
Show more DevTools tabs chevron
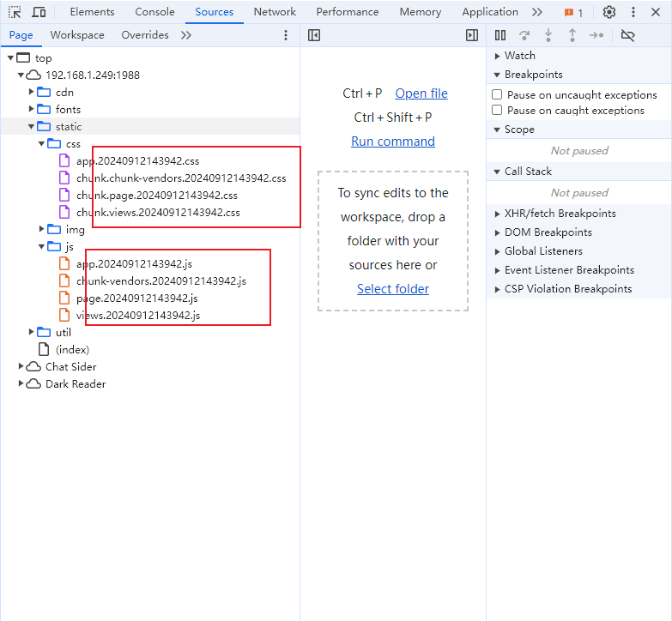(537, 12)
